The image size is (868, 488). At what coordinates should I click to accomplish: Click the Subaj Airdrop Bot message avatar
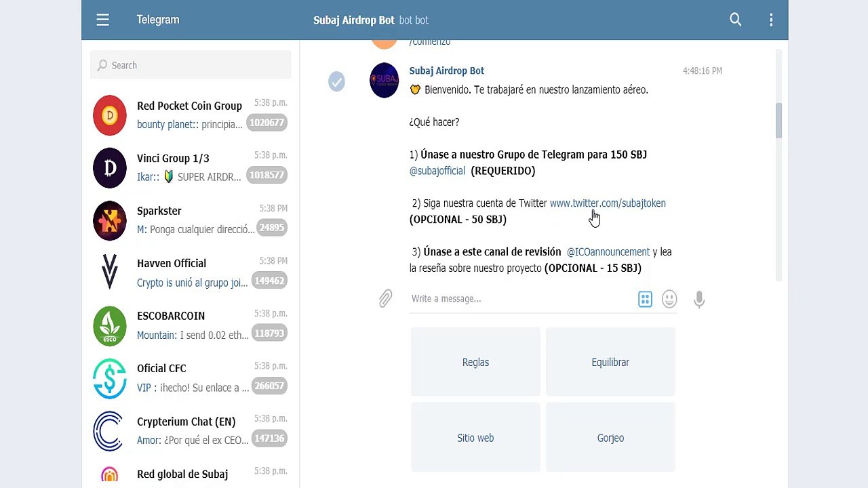(384, 80)
